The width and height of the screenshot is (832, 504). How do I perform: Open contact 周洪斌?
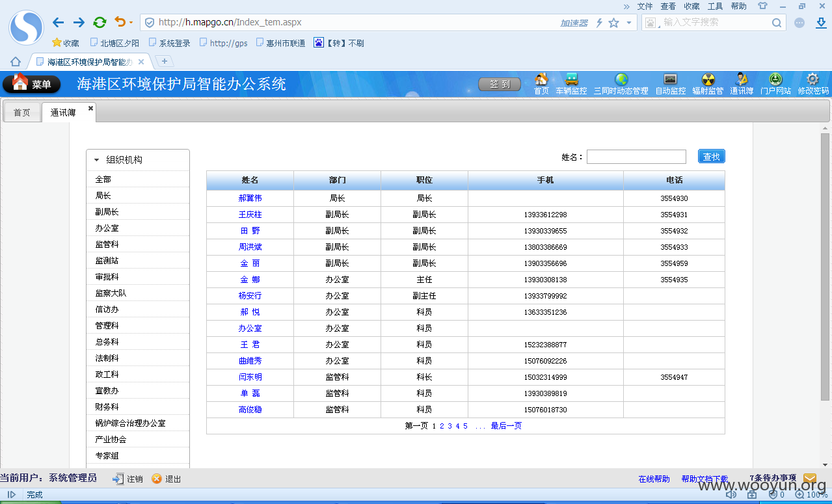[x=250, y=247]
